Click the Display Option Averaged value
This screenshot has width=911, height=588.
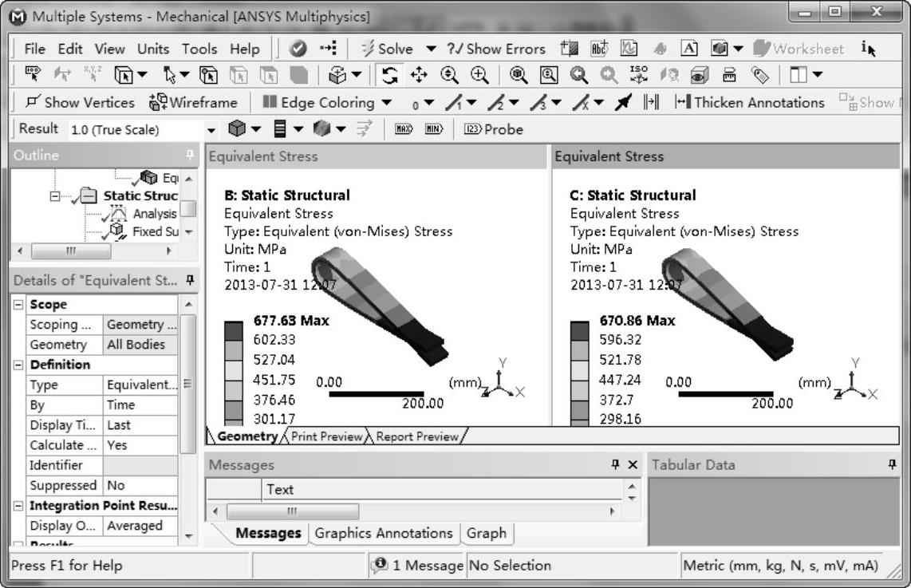point(140,526)
